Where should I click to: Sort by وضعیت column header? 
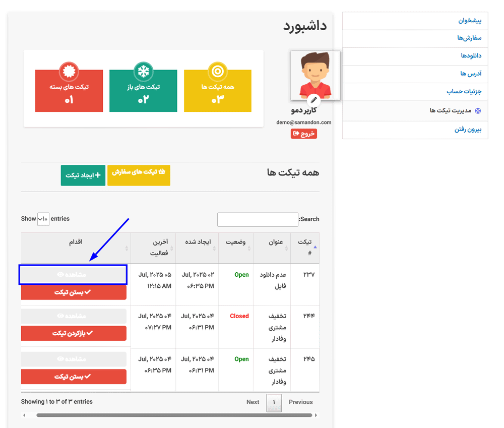pyautogui.click(x=235, y=248)
